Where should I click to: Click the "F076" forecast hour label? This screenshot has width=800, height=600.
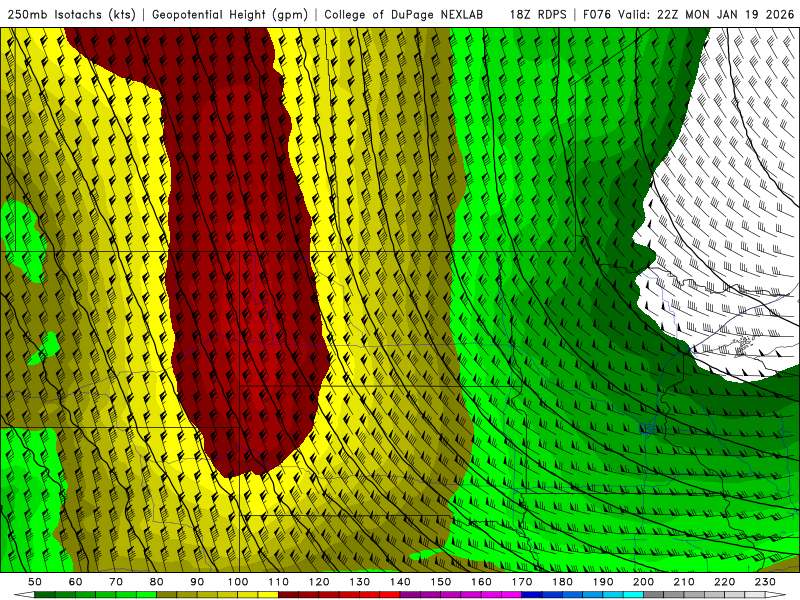[596, 15]
